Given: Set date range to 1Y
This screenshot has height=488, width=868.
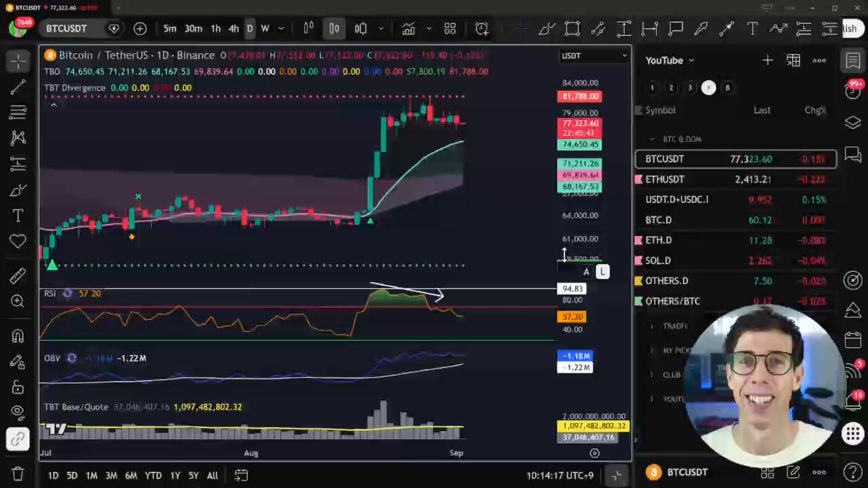Looking at the screenshot, I should point(175,475).
